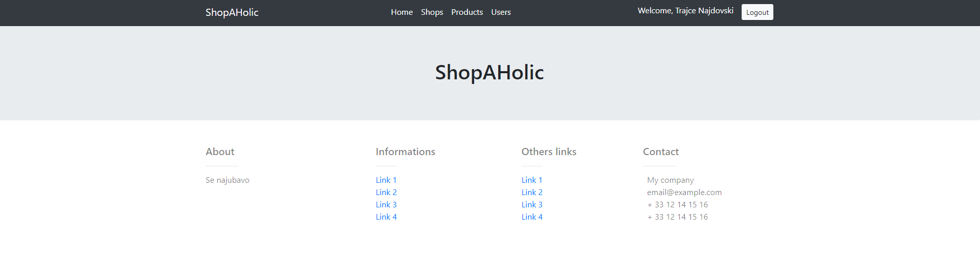Click the About footer heading
980x278 pixels.
[x=220, y=152]
